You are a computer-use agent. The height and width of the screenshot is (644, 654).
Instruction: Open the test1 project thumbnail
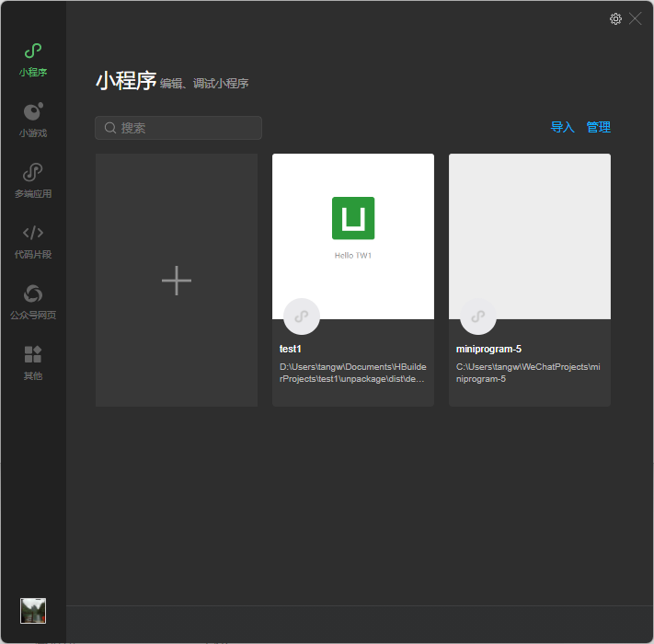(x=353, y=230)
